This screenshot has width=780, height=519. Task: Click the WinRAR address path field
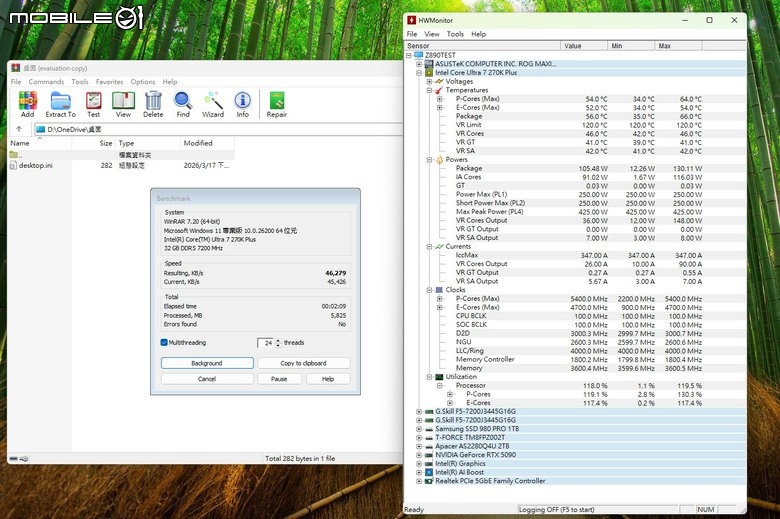[x=219, y=129]
